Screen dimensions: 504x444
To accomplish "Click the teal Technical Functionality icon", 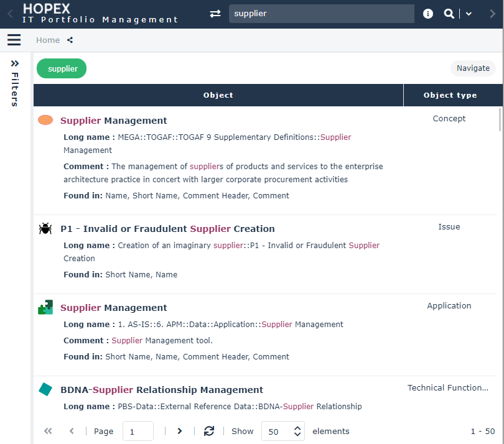I will tap(45, 389).
